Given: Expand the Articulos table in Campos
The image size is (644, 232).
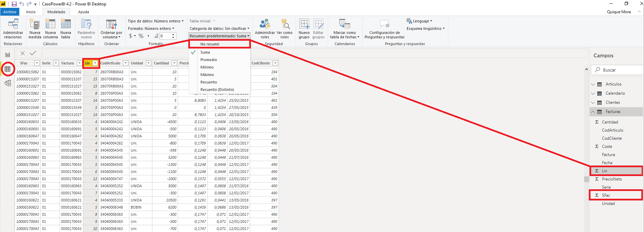Looking at the screenshot, I should [593, 84].
